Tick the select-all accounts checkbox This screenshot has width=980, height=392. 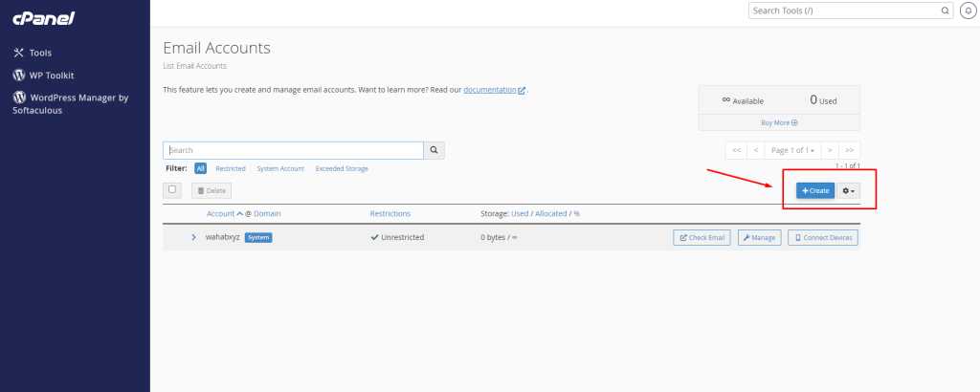click(172, 189)
